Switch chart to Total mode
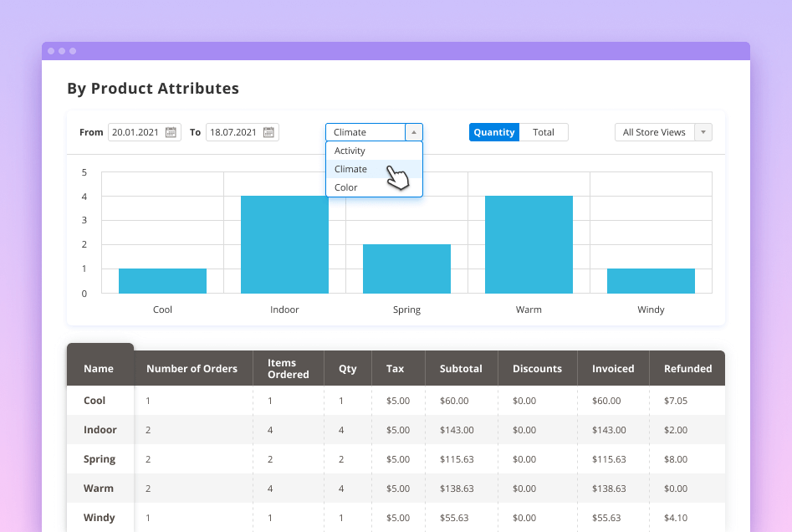 pos(544,132)
